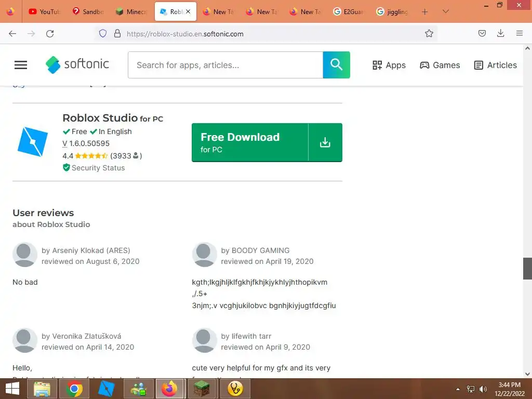
Task: Click 'reviewed on April 19, 2020' text
Action: pyautogui.click(x=267, y=262)
